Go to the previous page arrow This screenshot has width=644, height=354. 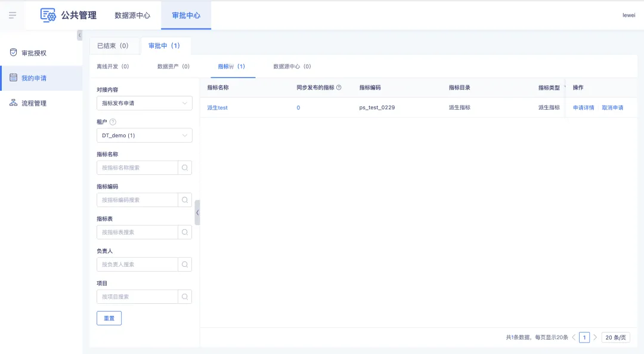pyautogui.click(x=574, y=337)
